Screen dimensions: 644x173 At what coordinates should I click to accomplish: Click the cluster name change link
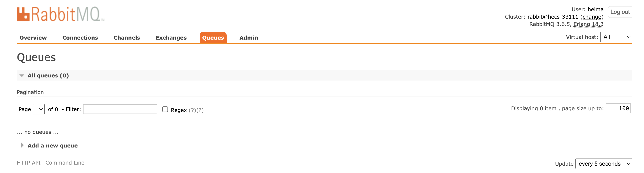[x=592, y=17]
